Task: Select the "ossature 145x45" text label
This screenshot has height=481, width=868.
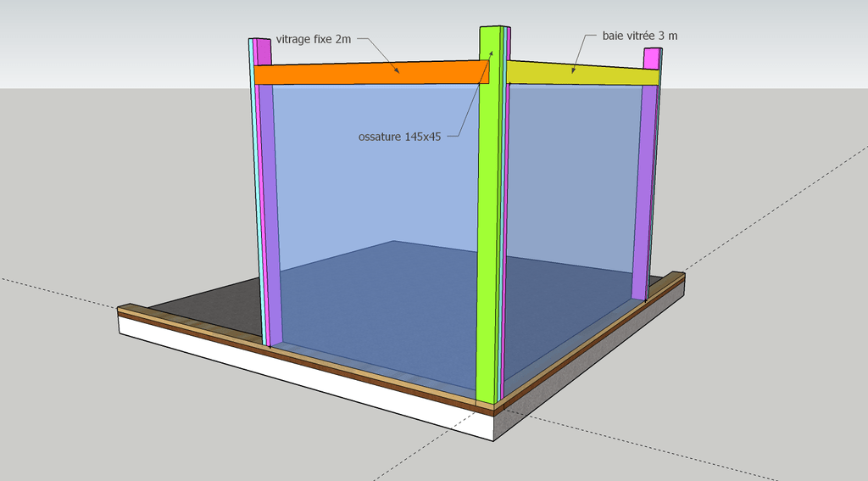Action: coord(400,137)
